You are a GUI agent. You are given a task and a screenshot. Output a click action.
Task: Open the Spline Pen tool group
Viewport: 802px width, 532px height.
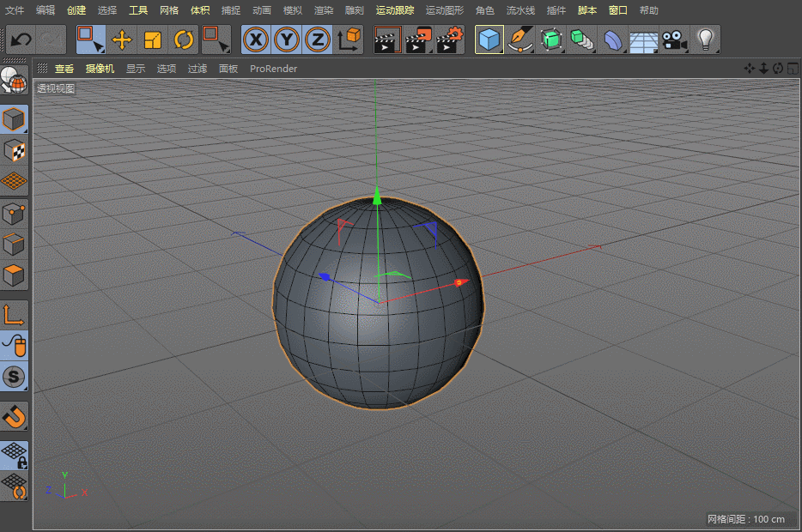(x=520, y=39)
